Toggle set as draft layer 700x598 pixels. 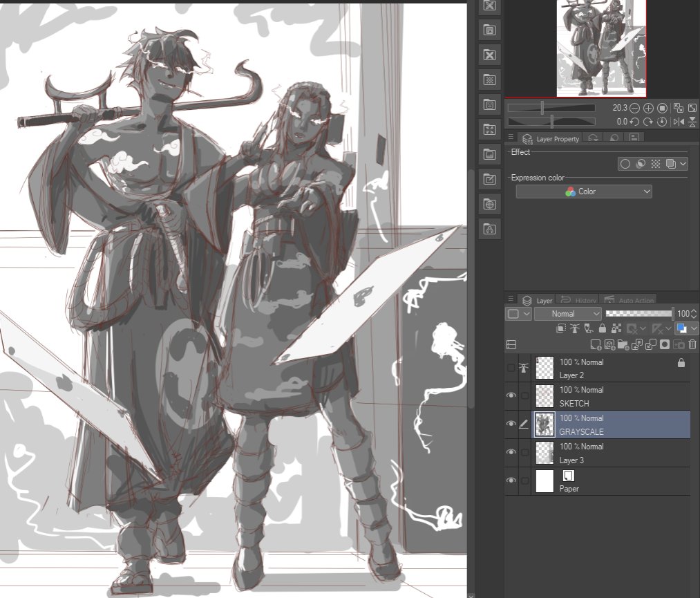[x=589, y=328]
